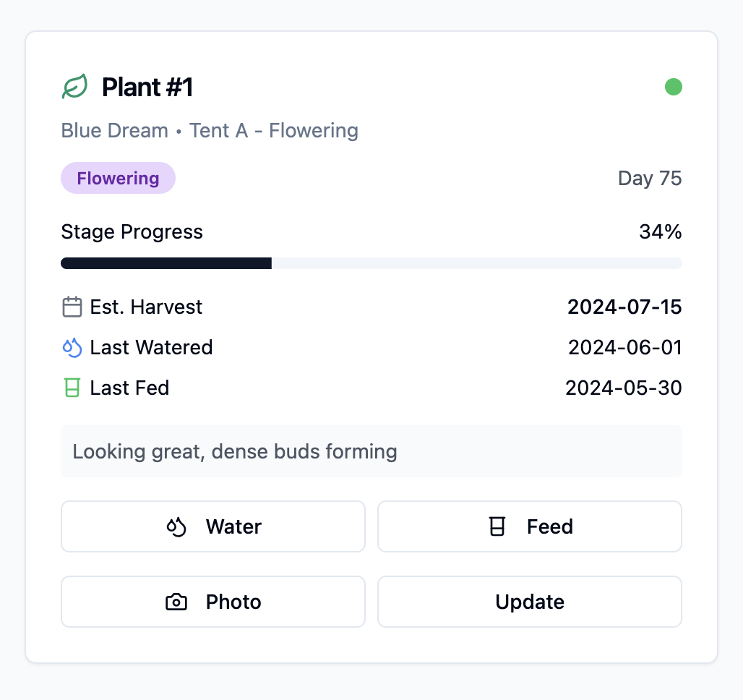Click the green leaf icon beside Plant #1
743x700 pixels.
75,86
